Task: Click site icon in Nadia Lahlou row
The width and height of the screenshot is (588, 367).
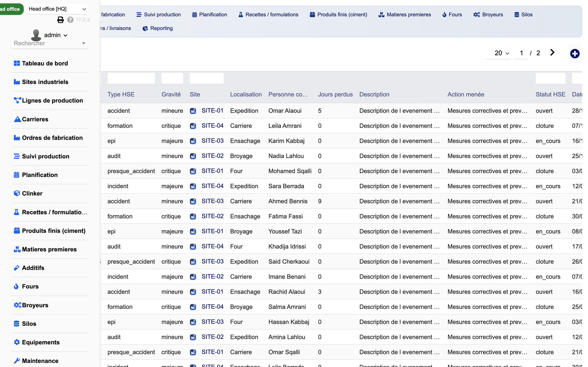Action: (x=193, y=156)
